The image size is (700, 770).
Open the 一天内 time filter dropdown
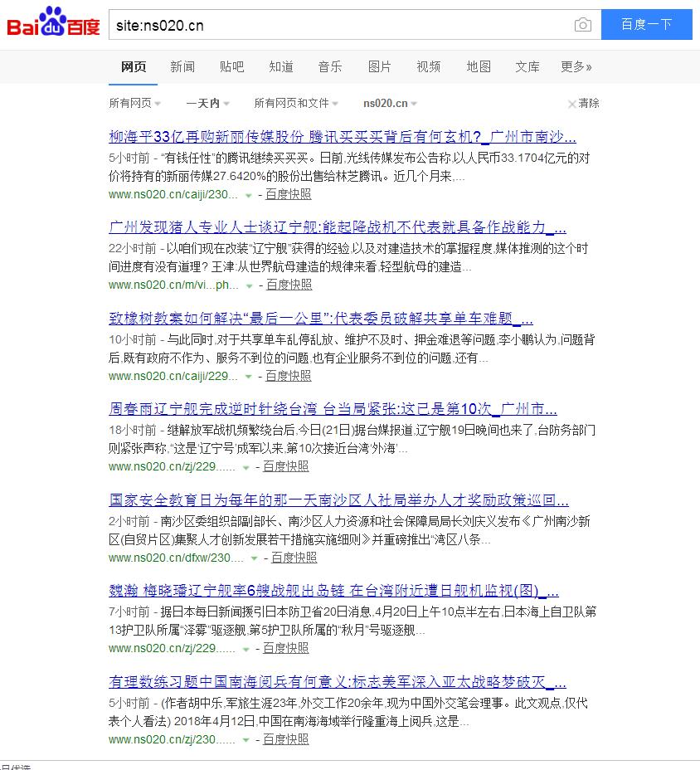[x=207, y=103]
